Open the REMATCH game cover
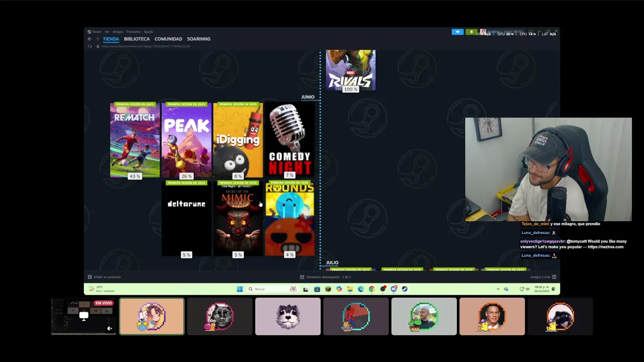The image size is (644, 362). point(135,140)
